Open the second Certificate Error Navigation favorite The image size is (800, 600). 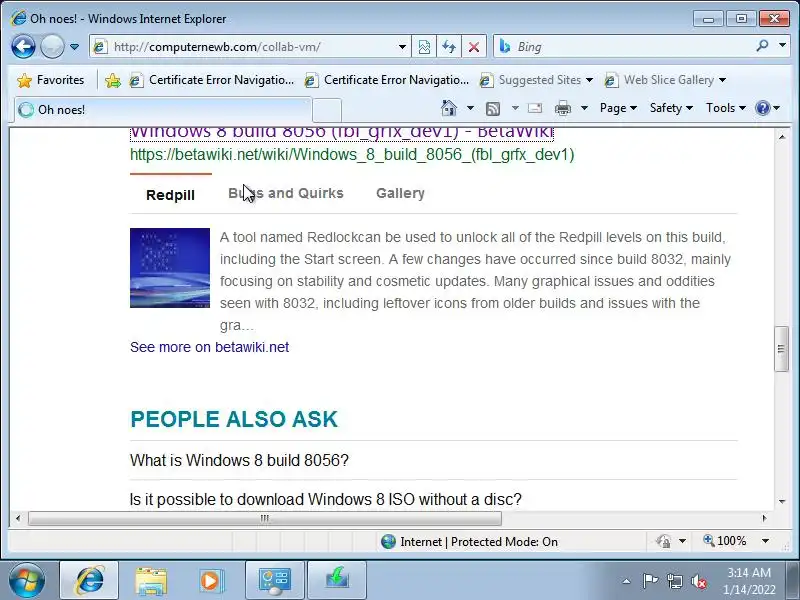pos(387,80)
